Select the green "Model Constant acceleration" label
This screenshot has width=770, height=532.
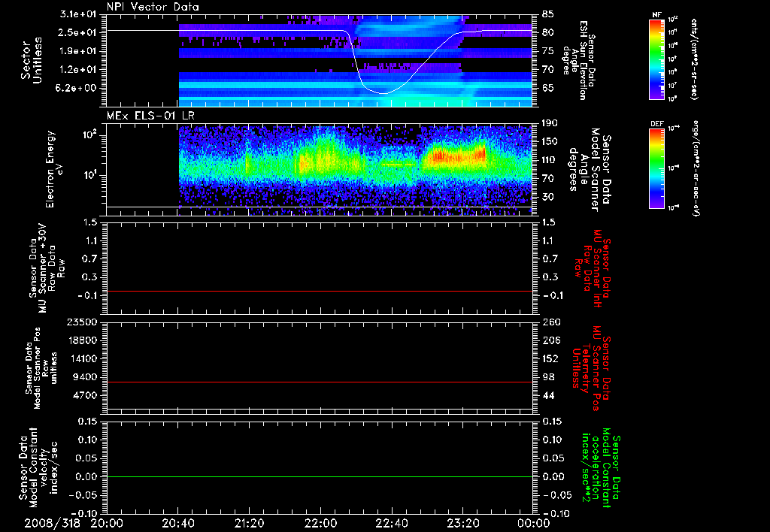600,468
